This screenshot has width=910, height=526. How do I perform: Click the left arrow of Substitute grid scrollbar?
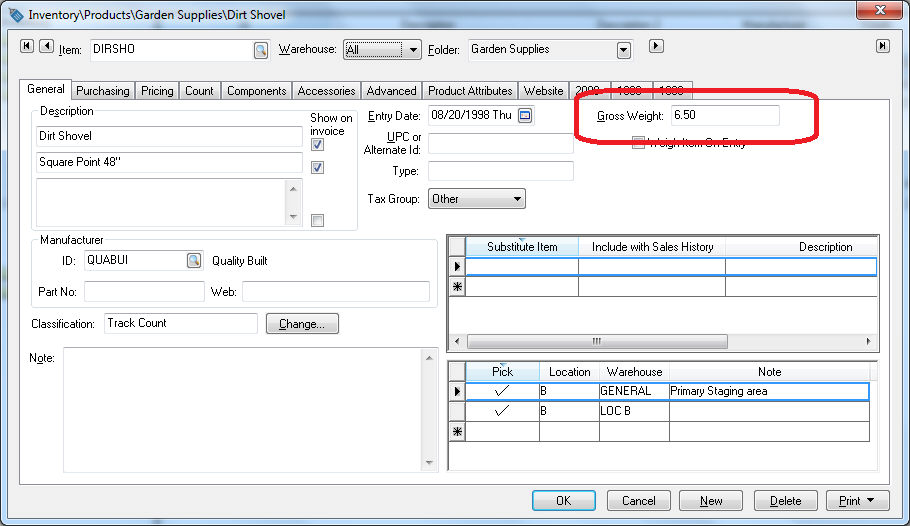(x=457, y=341)
